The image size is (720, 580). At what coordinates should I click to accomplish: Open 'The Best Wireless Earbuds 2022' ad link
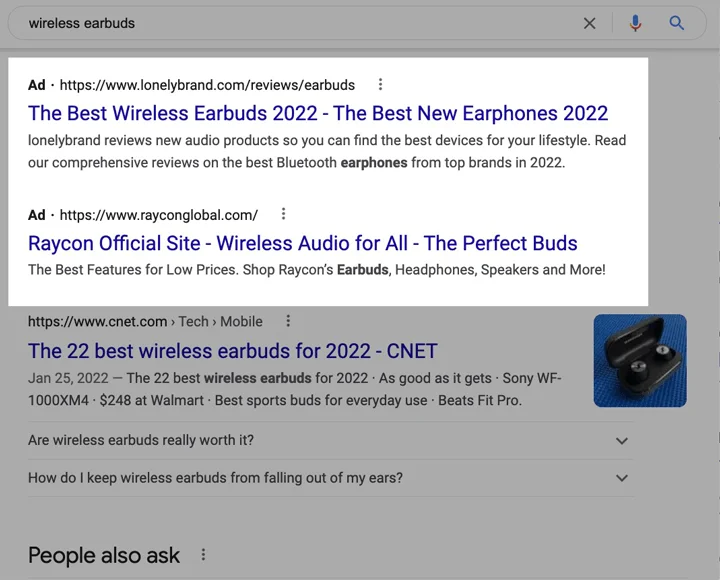(x=318, y=113)
